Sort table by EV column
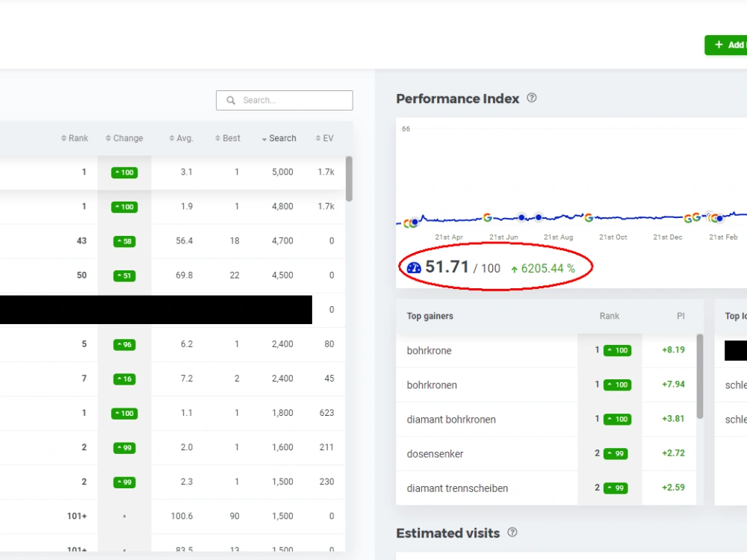This screenshot has width=747, height=560. point(324,138)
